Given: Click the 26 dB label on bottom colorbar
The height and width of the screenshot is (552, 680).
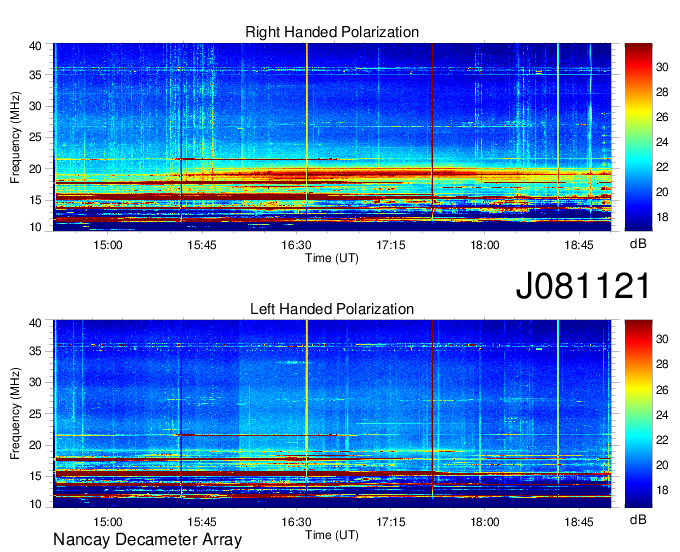Looking at the screenshot, I should coord(662,390).
